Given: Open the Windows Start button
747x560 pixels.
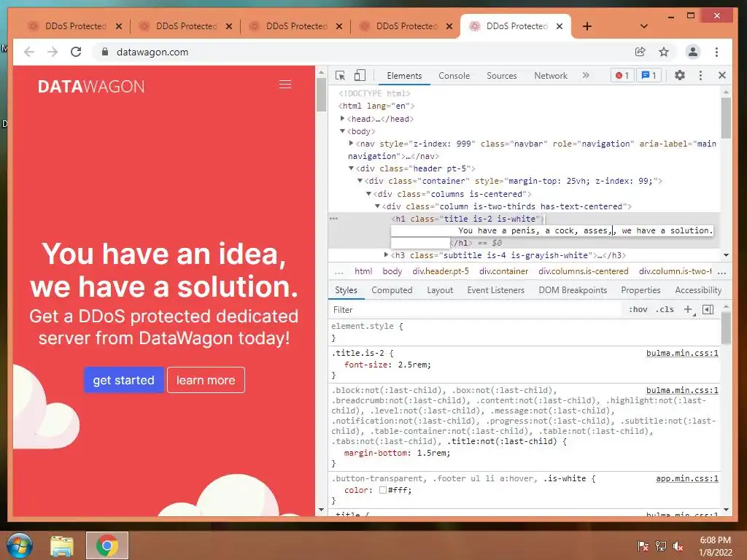Looking at the screenshot, I should click(x=19, y=545).
